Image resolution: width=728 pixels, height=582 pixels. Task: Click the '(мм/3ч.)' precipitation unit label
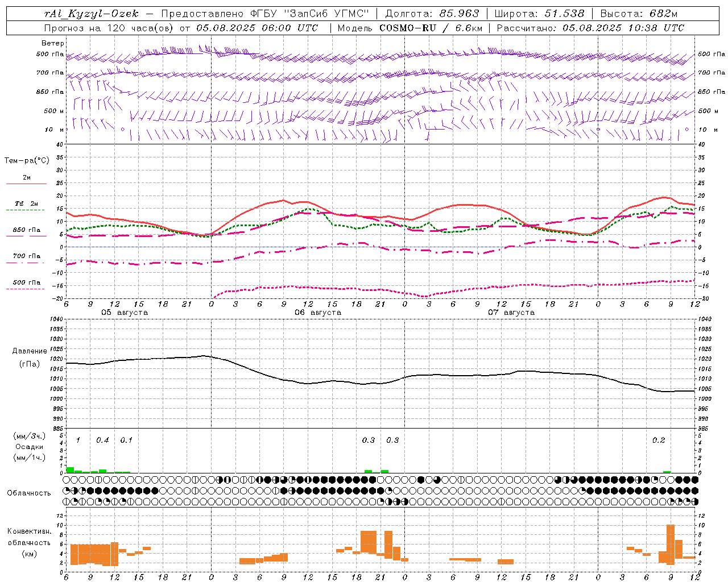29,436
